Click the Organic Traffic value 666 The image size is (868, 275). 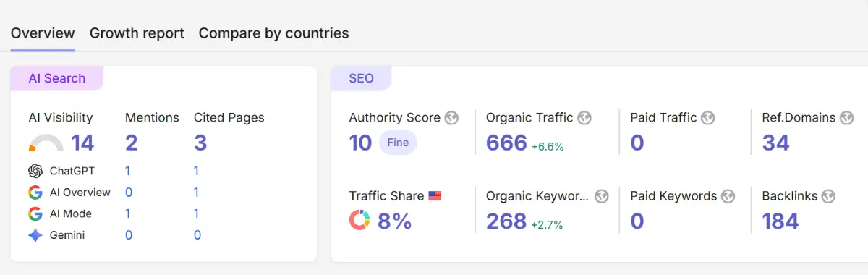[506, 143]
